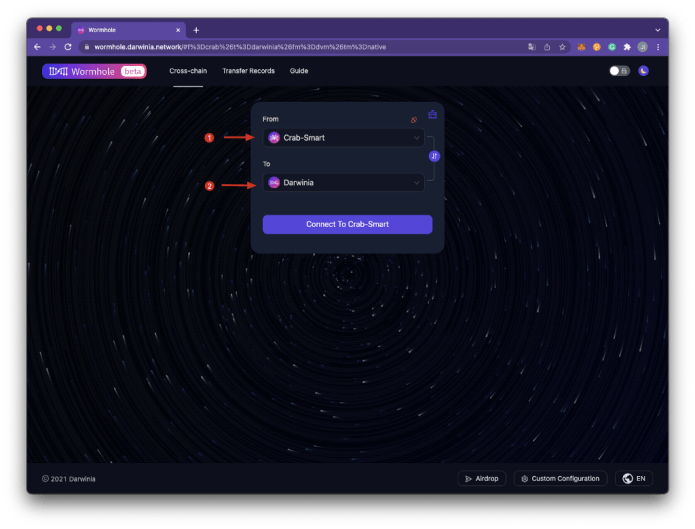Open the green circular browser extension
695x529 pixels.
612,47
